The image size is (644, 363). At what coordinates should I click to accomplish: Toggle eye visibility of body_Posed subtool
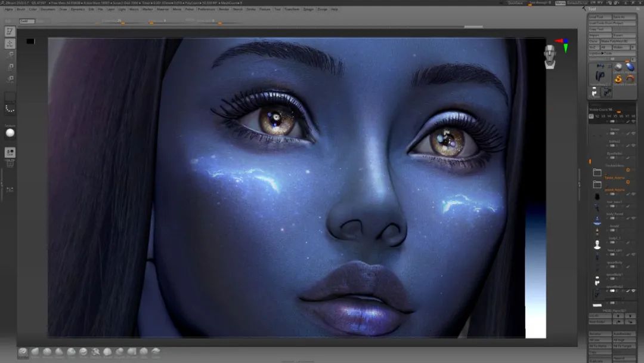tap(633, 219)
